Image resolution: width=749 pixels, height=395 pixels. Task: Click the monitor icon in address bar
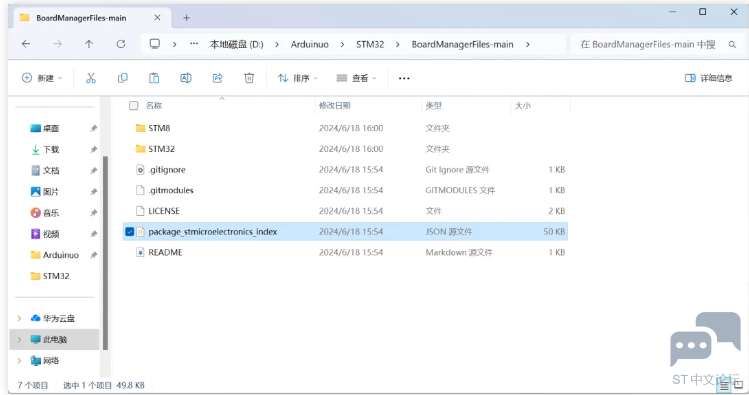pos(155,44)
